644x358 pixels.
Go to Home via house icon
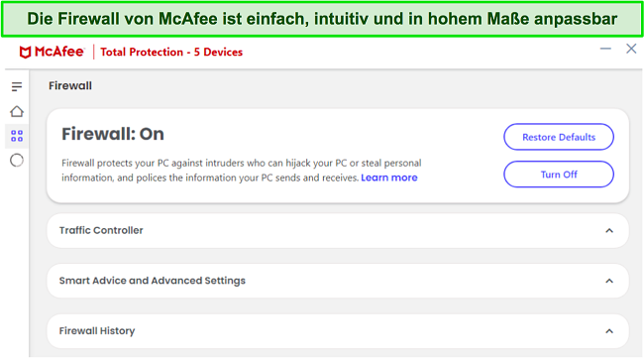pyautogui.click(x=17, y=111)
